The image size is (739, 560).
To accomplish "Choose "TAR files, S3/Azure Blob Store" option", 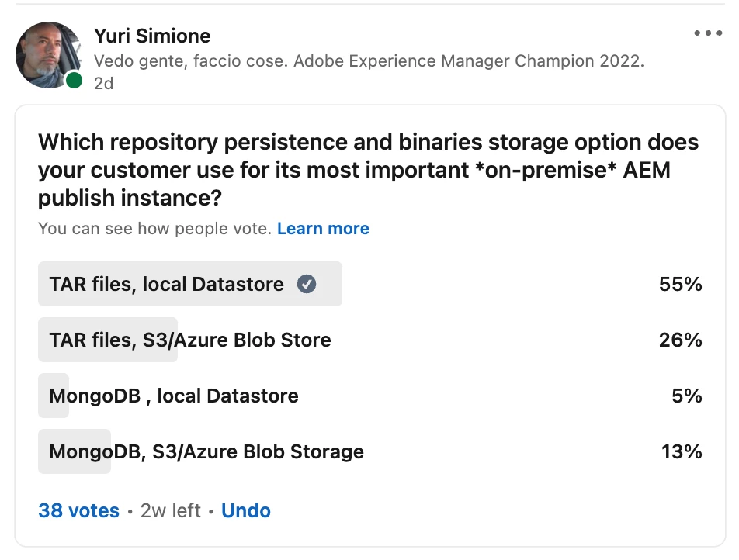I will [x=190, y=340].
